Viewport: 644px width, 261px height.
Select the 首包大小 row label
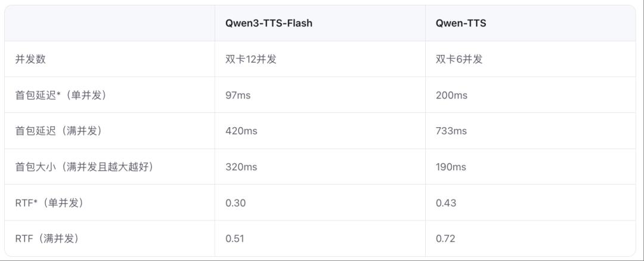pyautogui.click(x=84, y=167)
